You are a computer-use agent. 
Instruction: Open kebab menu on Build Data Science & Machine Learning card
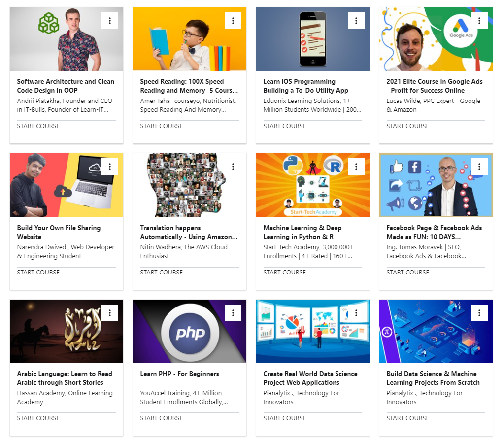tap(479, 313)
